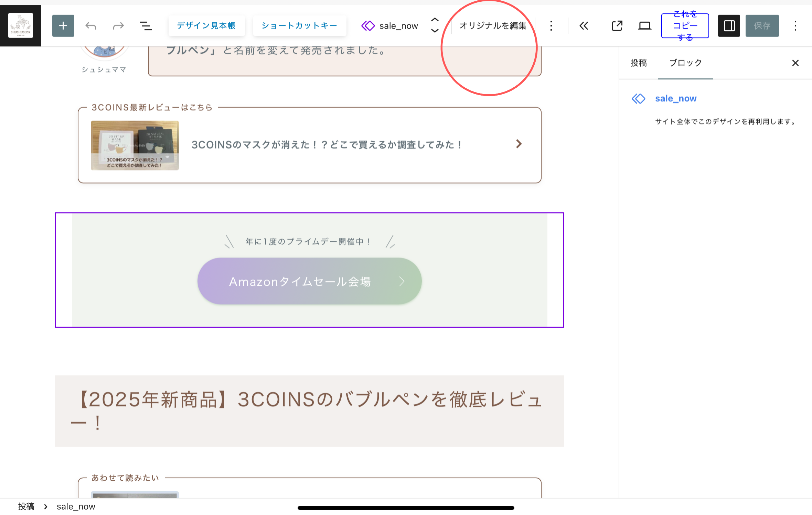Click オリジナルを編集

(x=493, y=26)
